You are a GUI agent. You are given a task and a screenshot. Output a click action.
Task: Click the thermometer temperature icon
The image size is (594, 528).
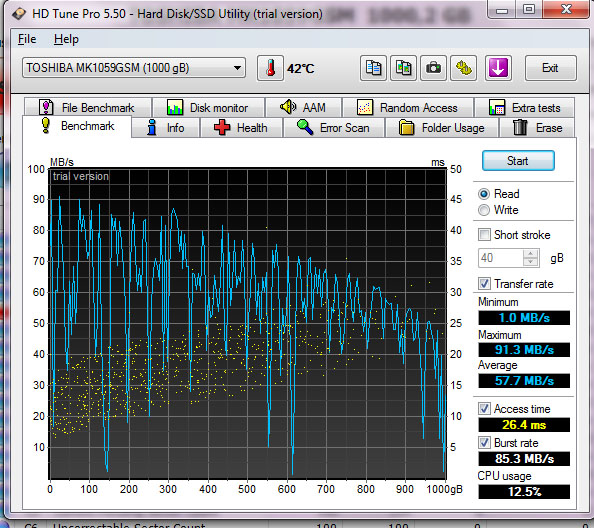click(x=270, y=68)
